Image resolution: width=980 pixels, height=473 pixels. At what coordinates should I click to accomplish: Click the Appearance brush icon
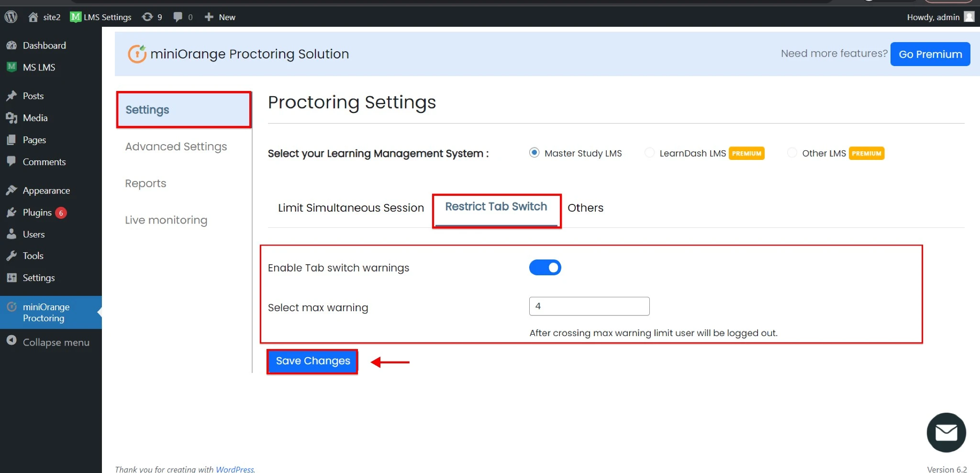click(11, 191)
